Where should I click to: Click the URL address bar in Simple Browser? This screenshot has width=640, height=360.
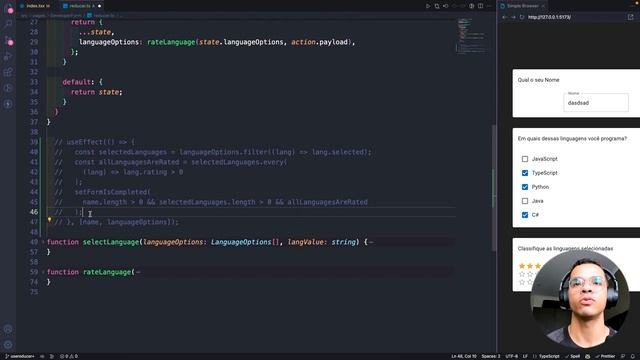click(x=576, y=17)
